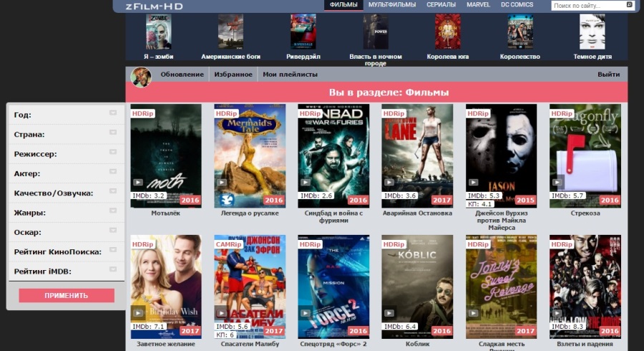
Task: Open the MARVEL navigation tab
Action: 478,5
